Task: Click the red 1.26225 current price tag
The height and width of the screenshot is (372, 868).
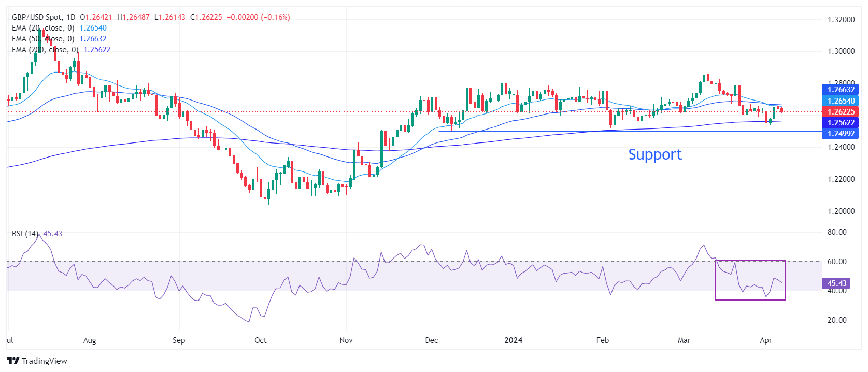Action: [x=840, y=111]
